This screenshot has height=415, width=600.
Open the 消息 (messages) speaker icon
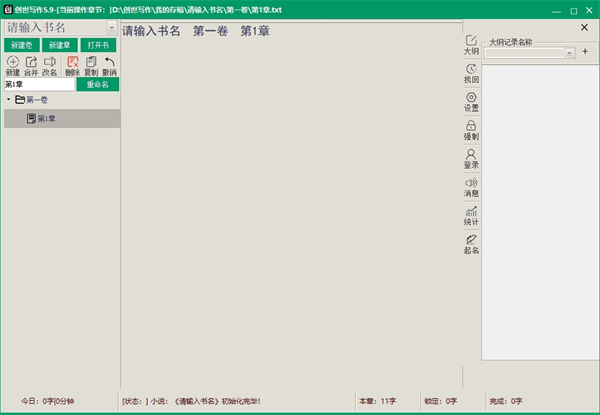pyautogui.click(x=471, y=187)
